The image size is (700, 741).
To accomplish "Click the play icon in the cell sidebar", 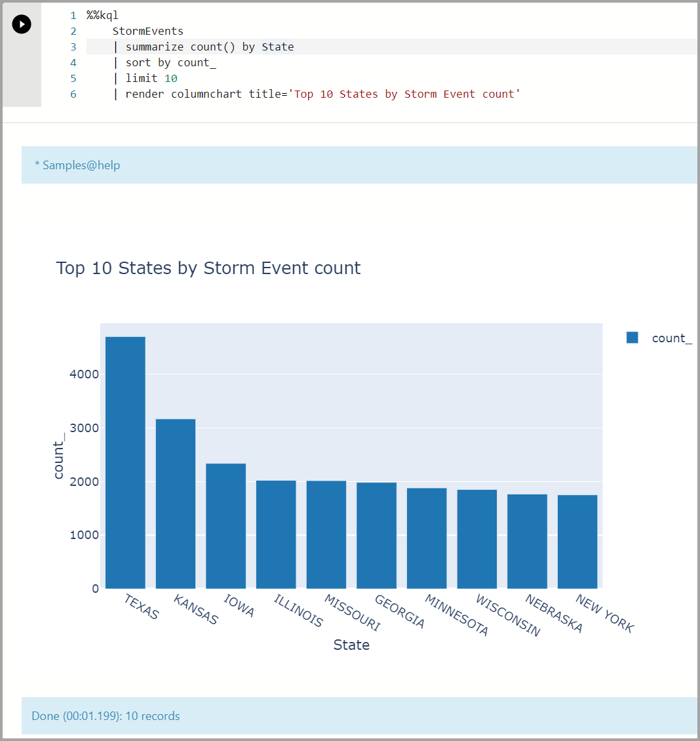I will (x=21, y=24).
